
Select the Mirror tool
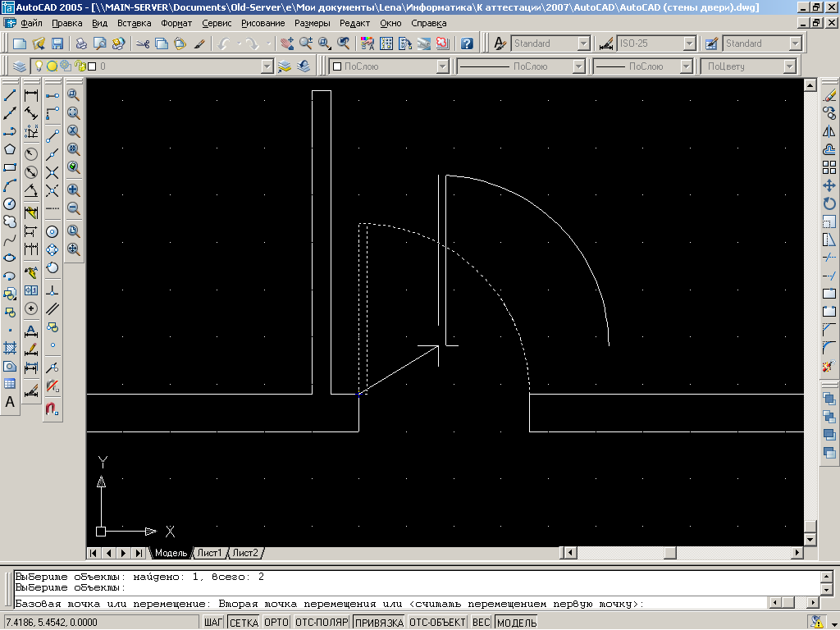pyautogui.click(x=829, y=131)
